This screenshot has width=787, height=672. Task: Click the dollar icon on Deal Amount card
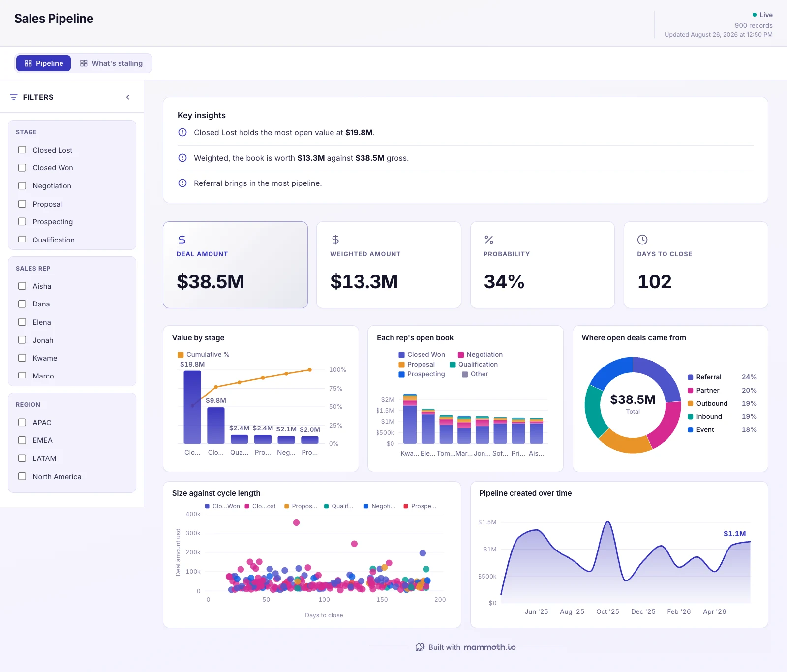pos(182,240)
